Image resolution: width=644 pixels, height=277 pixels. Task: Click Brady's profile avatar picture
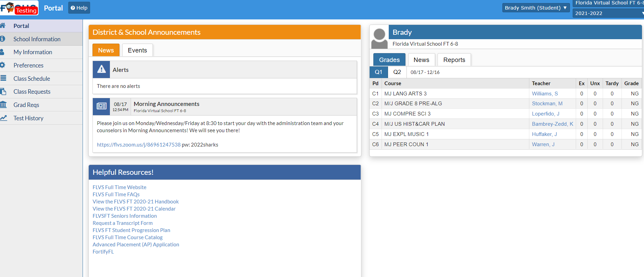[x=379, y=38]
